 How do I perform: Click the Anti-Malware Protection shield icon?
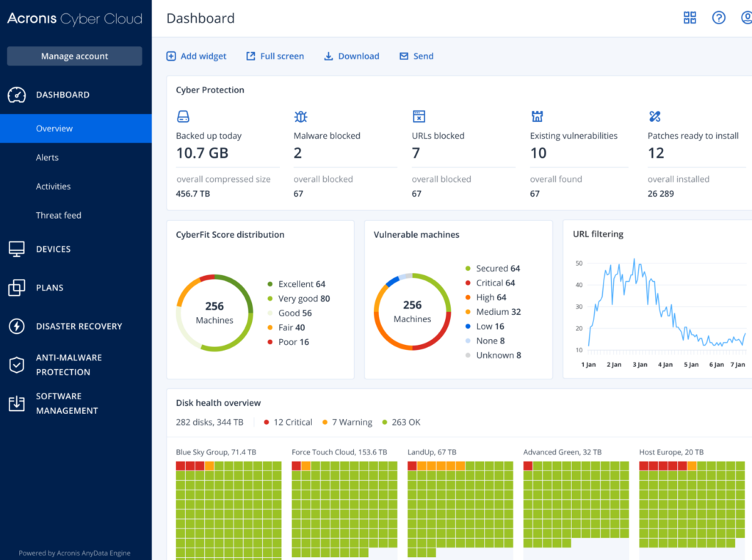17,365
